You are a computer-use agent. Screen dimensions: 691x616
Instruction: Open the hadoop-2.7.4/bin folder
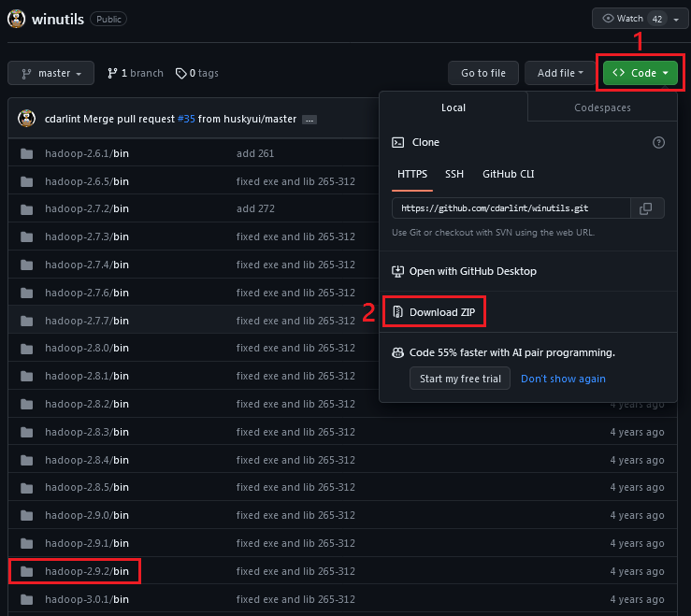(87, 265)
